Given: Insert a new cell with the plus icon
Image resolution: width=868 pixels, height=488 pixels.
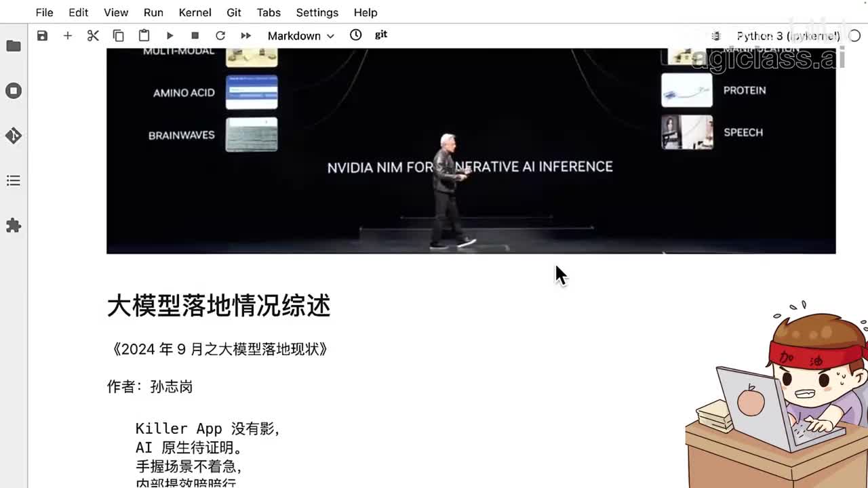Looking at the screenshot, I should (67, 35).
